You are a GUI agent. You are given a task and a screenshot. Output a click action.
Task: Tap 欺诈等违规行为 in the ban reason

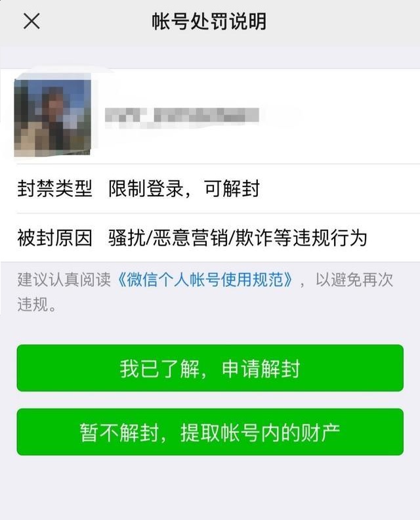click(x=301, y=238)
